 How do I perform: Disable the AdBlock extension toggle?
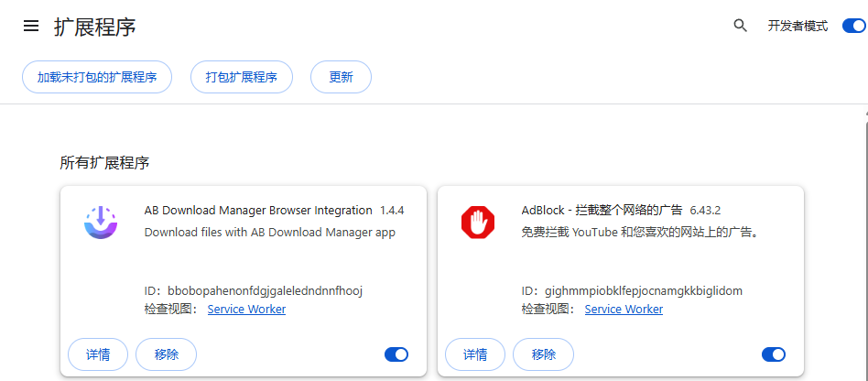[x=774, y=354]
